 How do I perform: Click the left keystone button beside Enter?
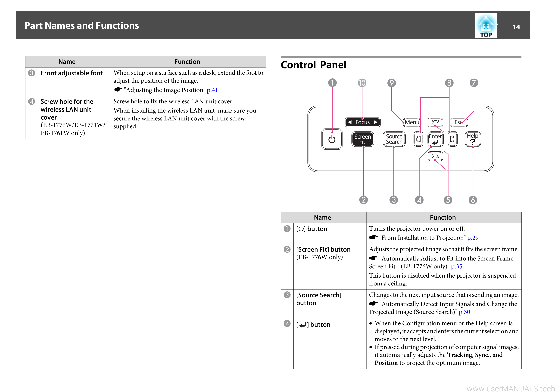click(418, 139)
